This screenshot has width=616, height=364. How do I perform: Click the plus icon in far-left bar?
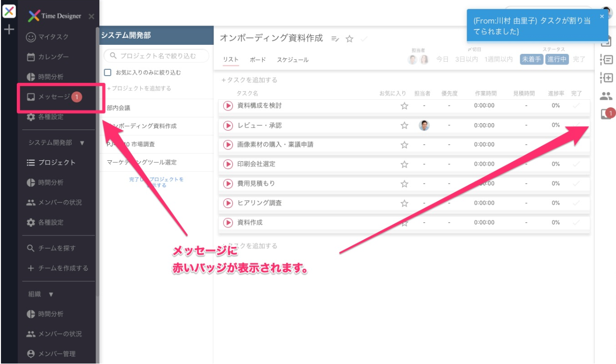click(9, 29)
